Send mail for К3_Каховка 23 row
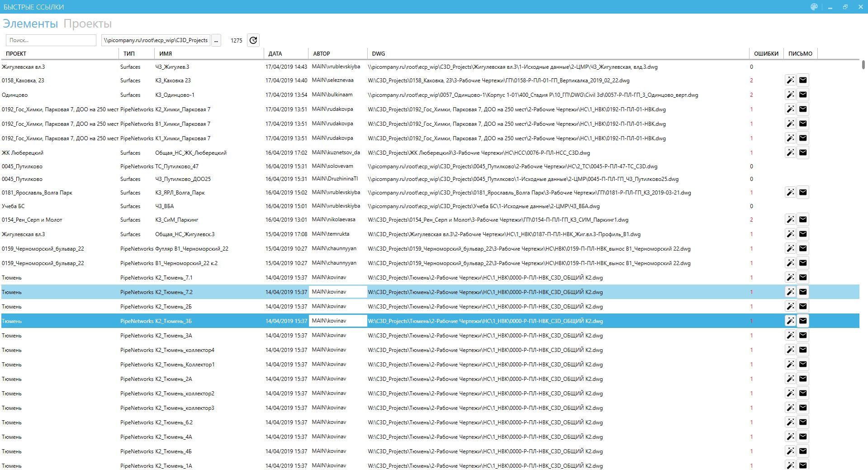868x470 pixels. point(803,80)
